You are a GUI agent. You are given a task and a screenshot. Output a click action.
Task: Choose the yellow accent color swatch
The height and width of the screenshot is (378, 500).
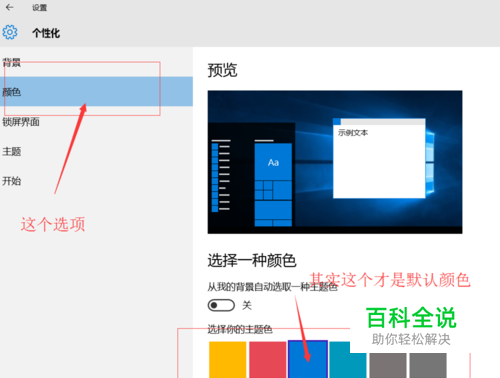(x=228, y=360)
